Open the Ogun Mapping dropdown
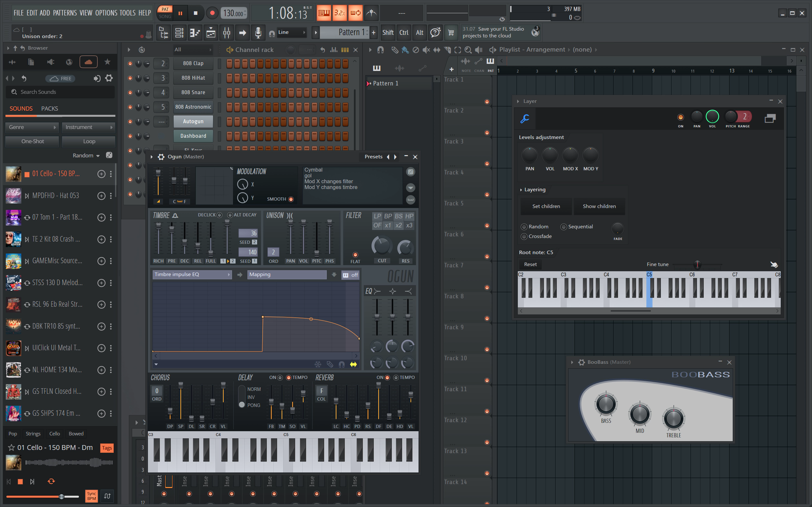 point(287,275)
